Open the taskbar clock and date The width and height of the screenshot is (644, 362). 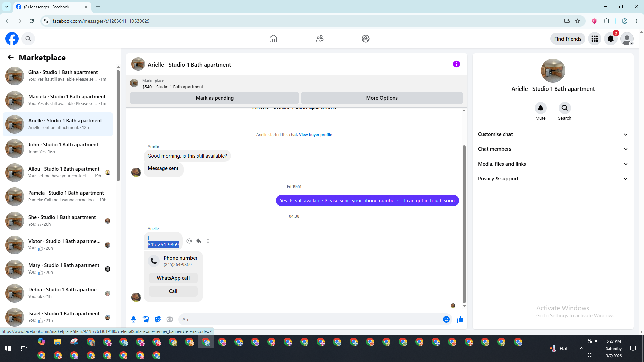click(614, 349)
